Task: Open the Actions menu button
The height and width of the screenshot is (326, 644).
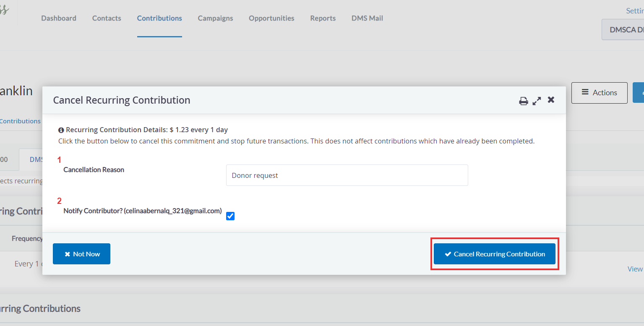Action: pyautogui.click(x=599, y=93)
